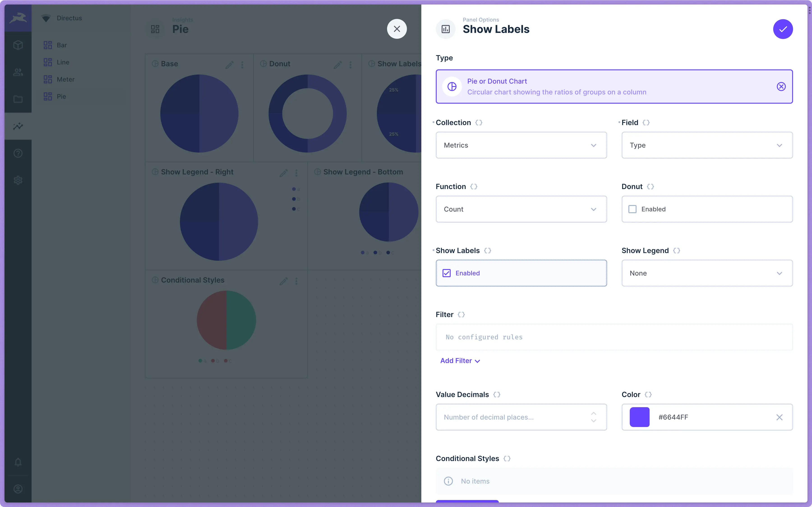Open the User Directory module icon
812x507 pixels.
(17, 72)
